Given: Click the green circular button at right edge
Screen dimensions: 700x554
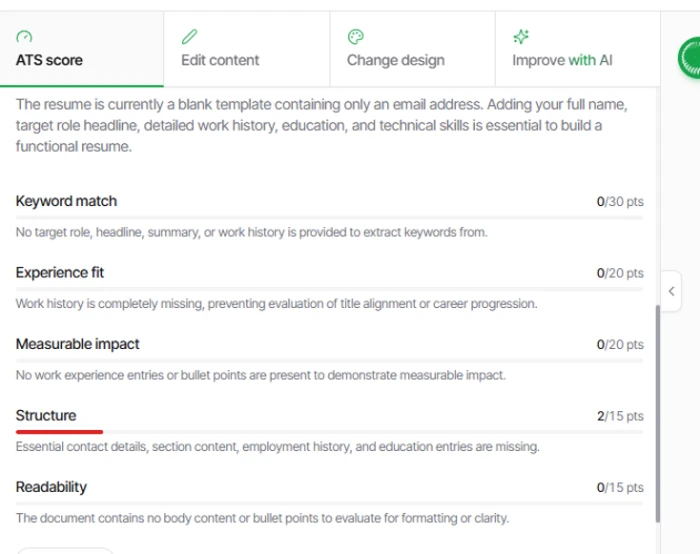Looking at the screenshot, I should [689, 58].
